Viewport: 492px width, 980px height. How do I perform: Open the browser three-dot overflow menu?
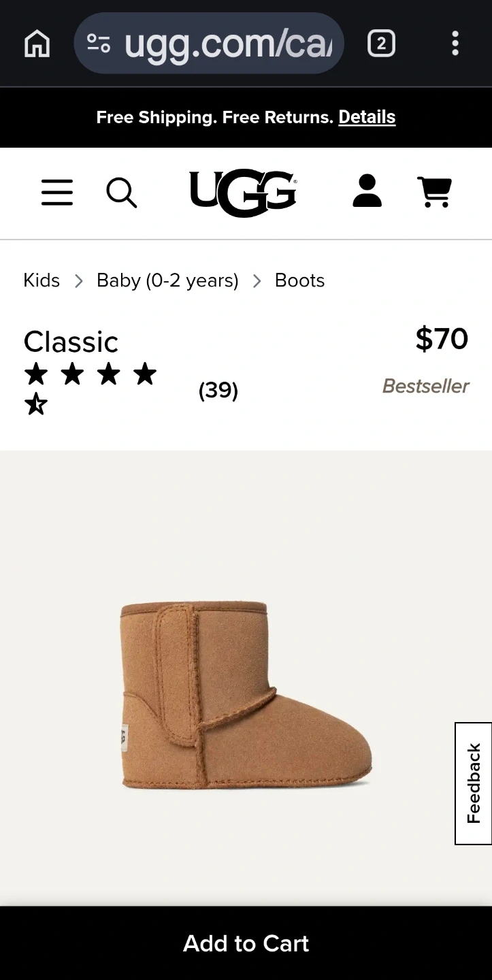click(x=455, y=44)
